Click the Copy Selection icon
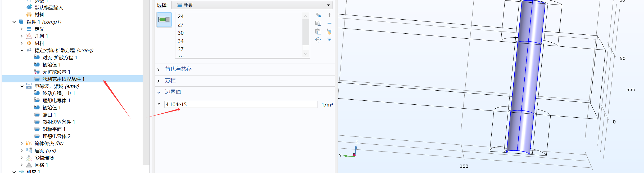Screen dimensions: 644x173 pos(318,23)
